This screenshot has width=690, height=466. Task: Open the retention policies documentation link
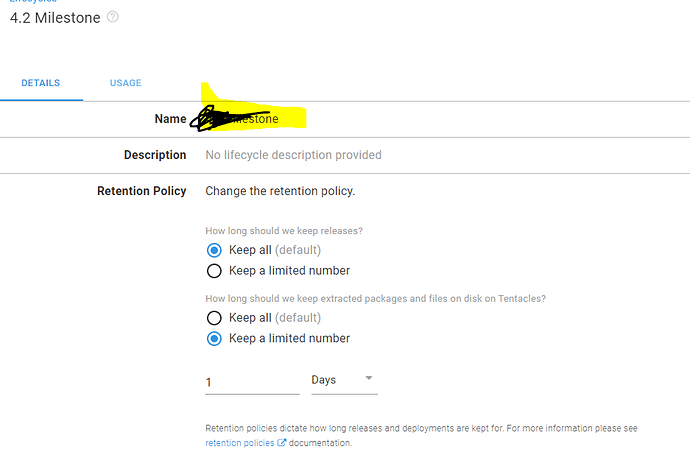[239, 443]
